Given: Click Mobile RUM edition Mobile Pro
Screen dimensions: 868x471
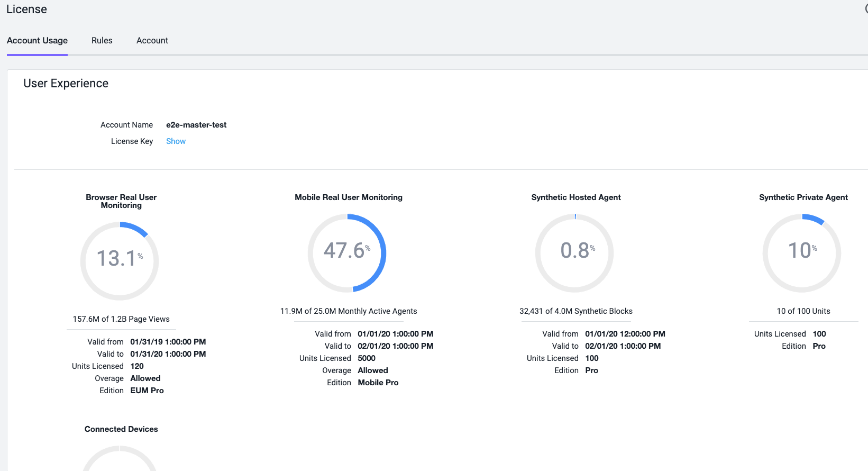Looking at the screenshot, I should pos(378,383).
